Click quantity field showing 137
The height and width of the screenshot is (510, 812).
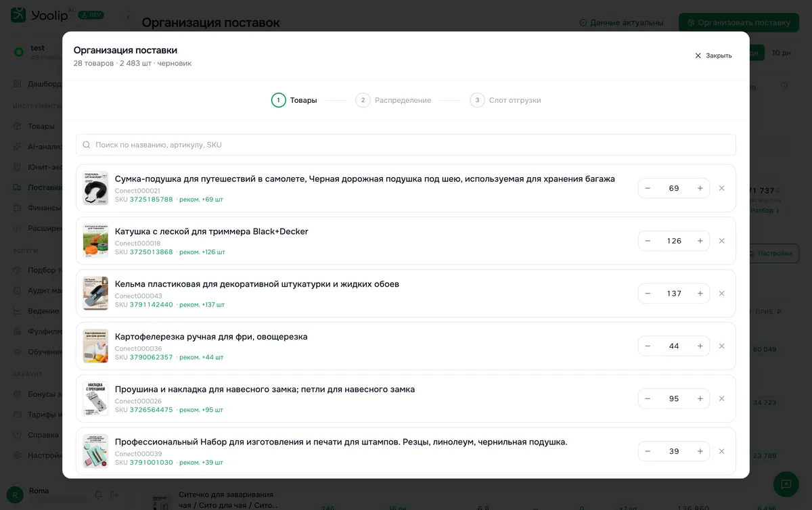pos(674,294)
